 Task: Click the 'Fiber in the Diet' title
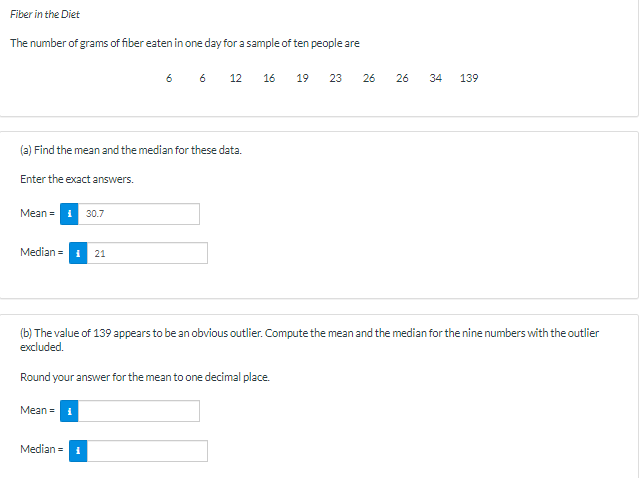coord(45,15)
